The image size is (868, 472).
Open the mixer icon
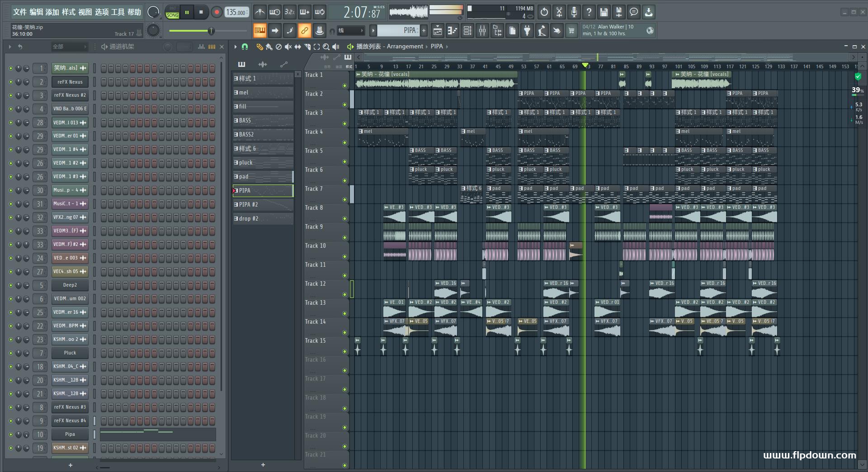point(482,31)
